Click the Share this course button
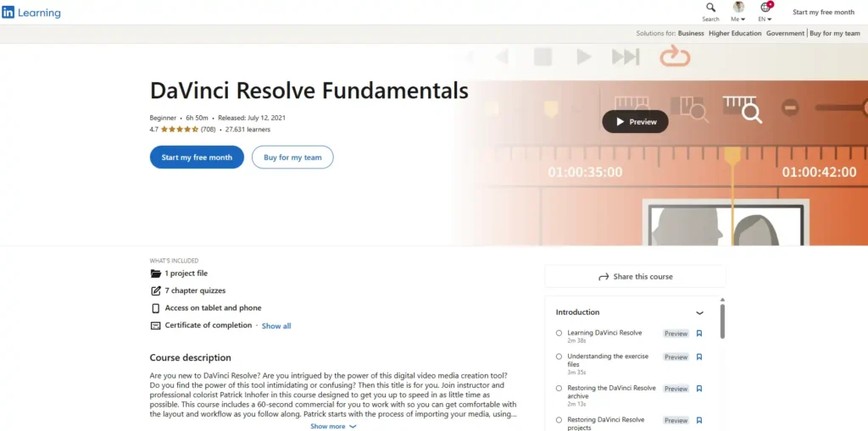Viewport: 868px width, 431px height. [x=635, y=277]
